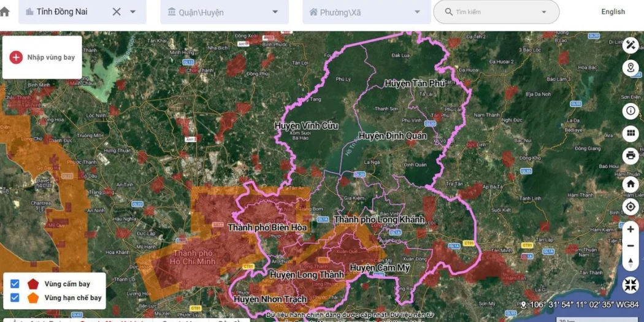Locate my position with target icon
The width and height of the screenshot is (644, 322).
(x=630, y=207)
